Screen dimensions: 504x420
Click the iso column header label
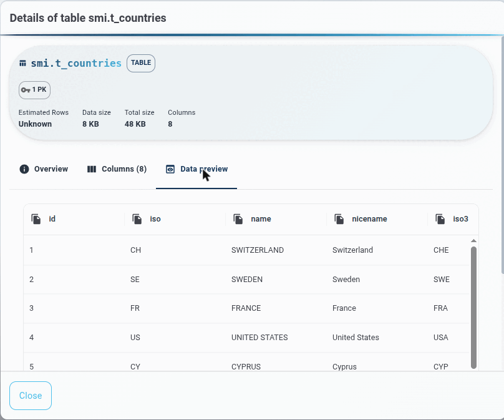[155, 219]
